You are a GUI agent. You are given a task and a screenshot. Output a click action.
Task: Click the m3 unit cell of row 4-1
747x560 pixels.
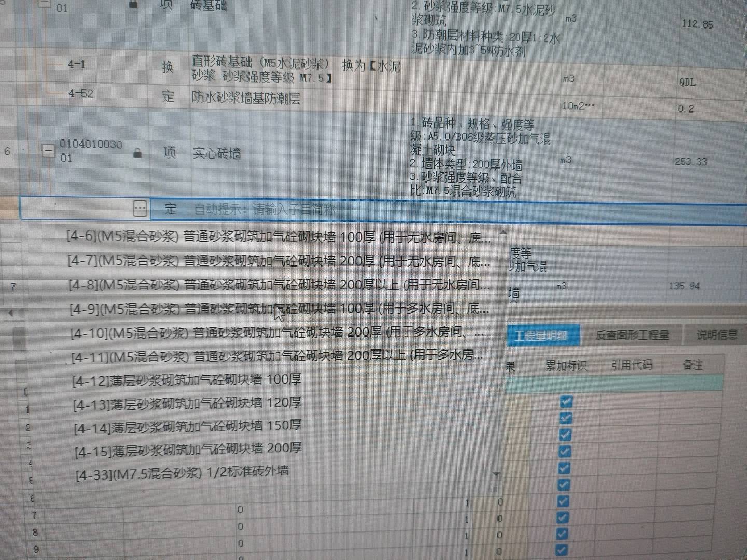[569, 78]
